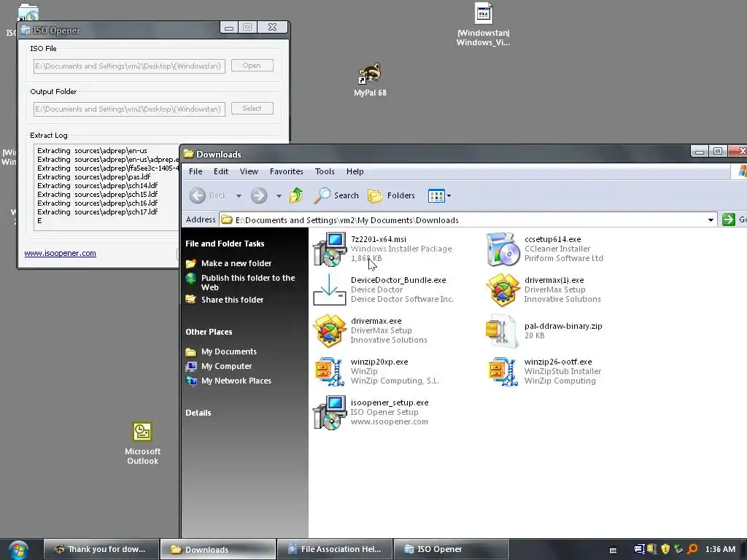Select the (Windowstan) Windows_Vi... desktop icon
Screen dimensions: 747x560
[483, 24]
